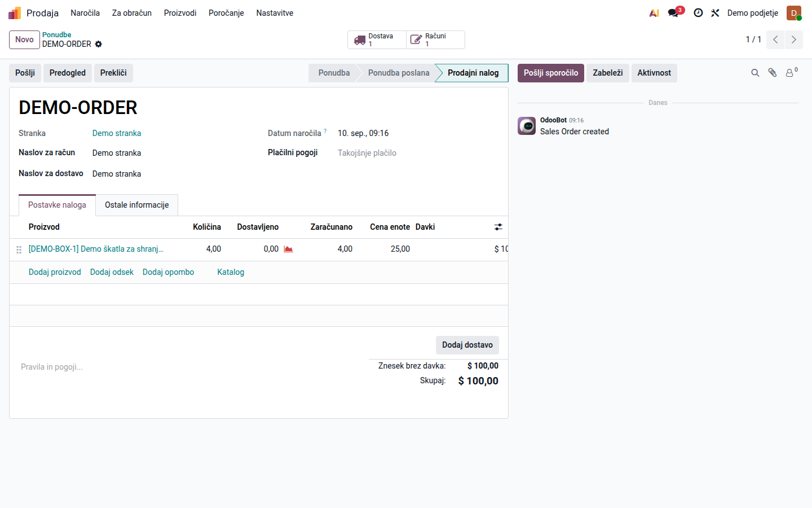This screenshot has height=508, width=812.
Task: Schedule an activity with Aktivnost button
Action: [654, 73]
